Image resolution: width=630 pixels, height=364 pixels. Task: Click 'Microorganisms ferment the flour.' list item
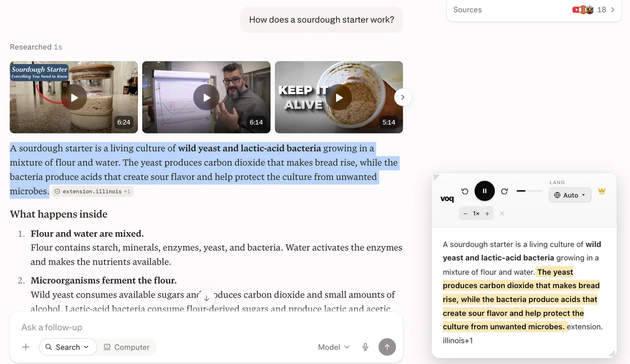[x=103, y=280]
